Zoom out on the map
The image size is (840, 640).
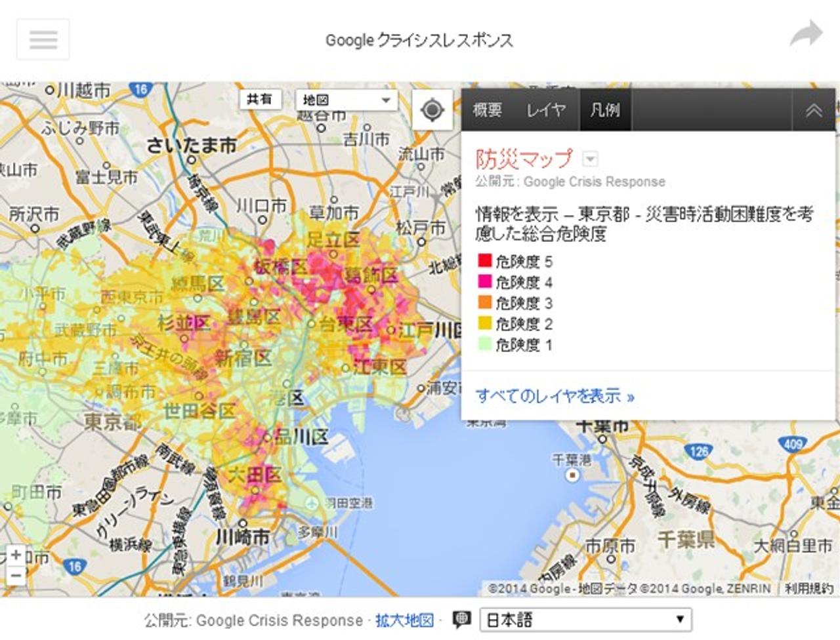(16, 574)
